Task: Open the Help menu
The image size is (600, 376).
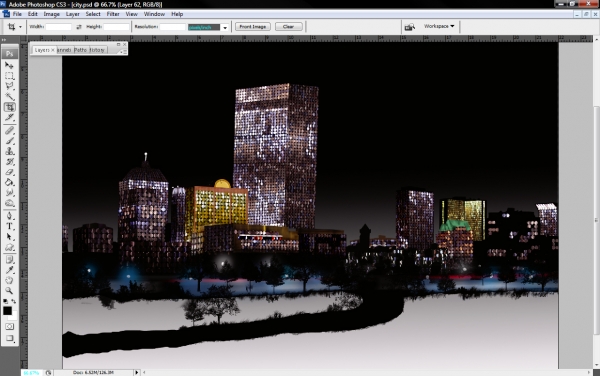Action: click(x=177, y=14)
